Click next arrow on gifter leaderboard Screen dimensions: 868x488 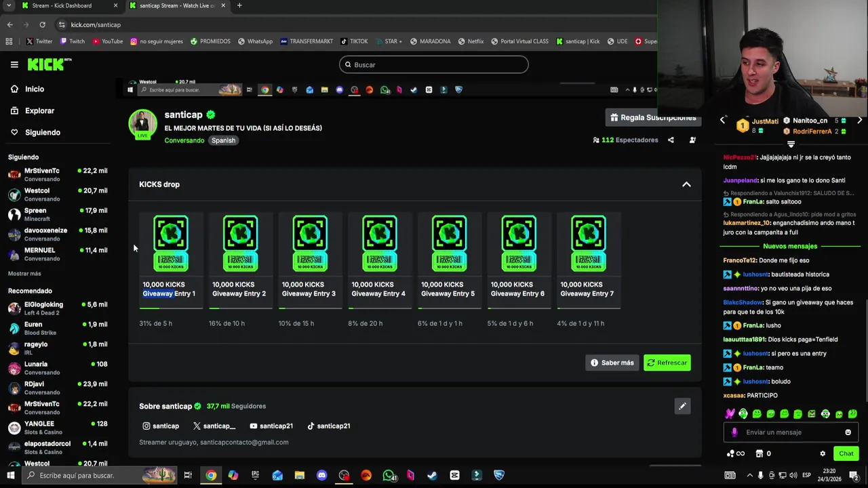(859, 120)
